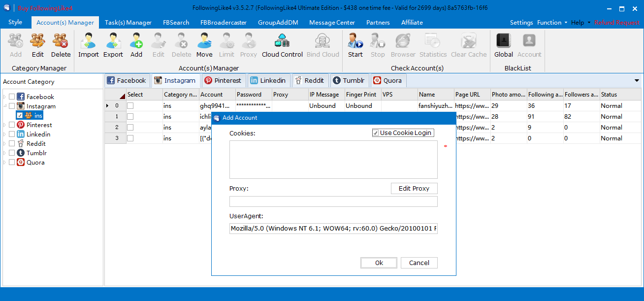The image size is (644, 301).
Task: Select checkbox for row 0 account
Action: click(x=130, y=106)
